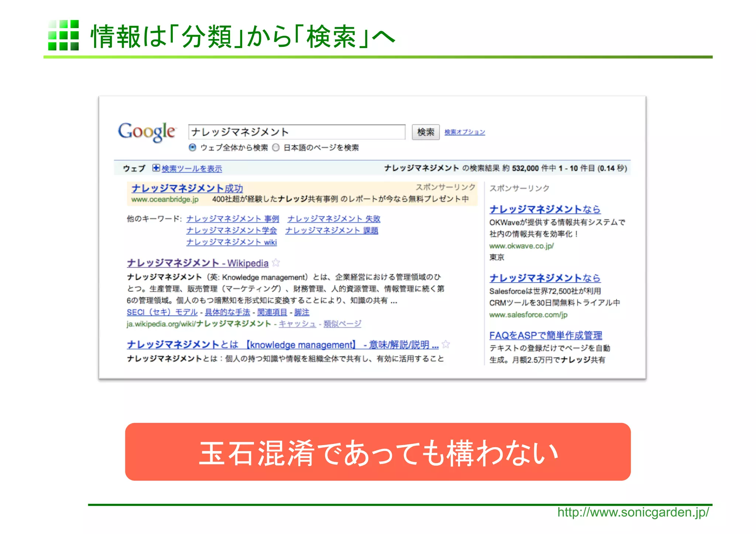
Task: Click the www.oceanbridge.jp URL text
Action: (165, 199)
